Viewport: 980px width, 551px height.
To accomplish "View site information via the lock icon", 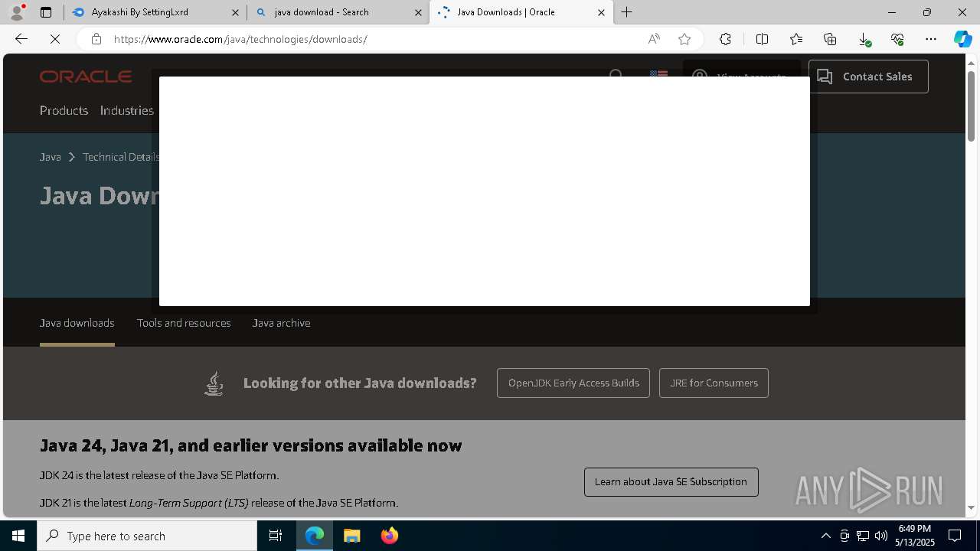I will coord(96,39).
